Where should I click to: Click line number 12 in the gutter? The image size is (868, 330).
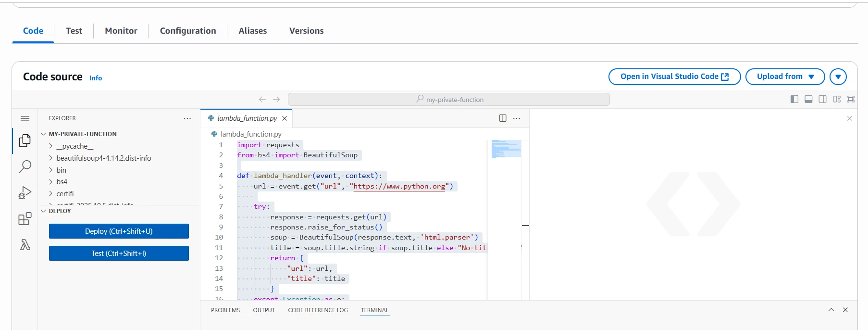219,258
